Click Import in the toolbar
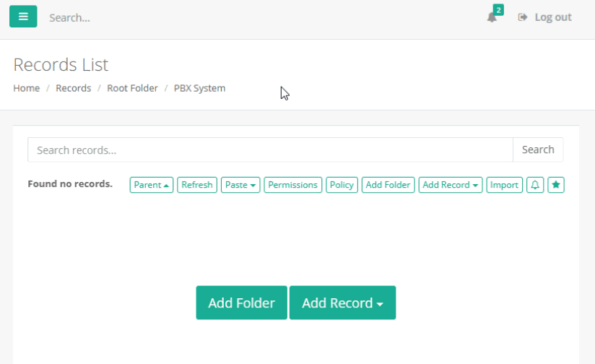 click(504, 185)
